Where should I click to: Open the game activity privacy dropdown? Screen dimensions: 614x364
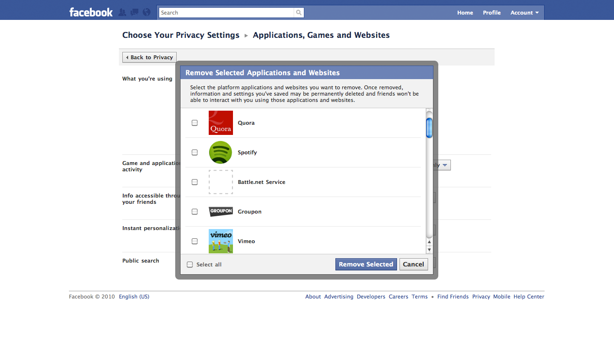[446, 165]
